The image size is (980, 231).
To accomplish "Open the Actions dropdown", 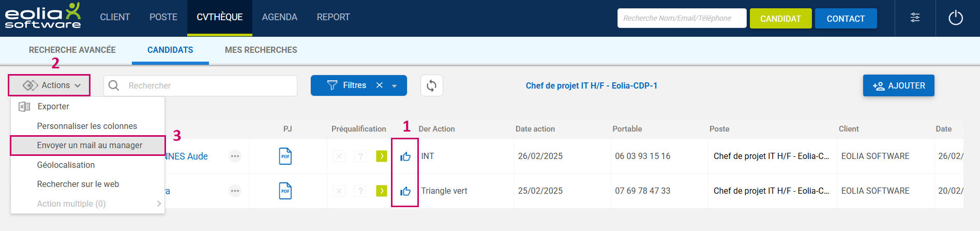I will pyautogui.click(x=50, y=85).
